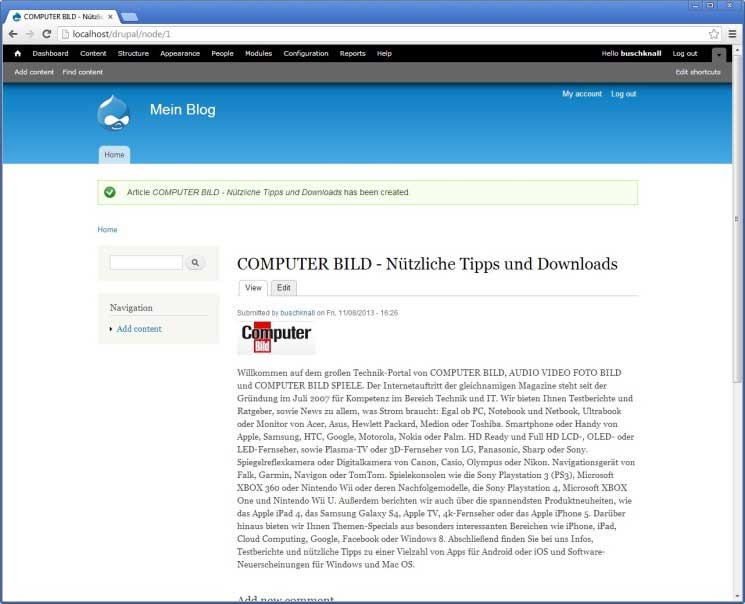Click the Drupal droplet logo
This screenshot has width=745, height=604.
click(x=113, y=113)
